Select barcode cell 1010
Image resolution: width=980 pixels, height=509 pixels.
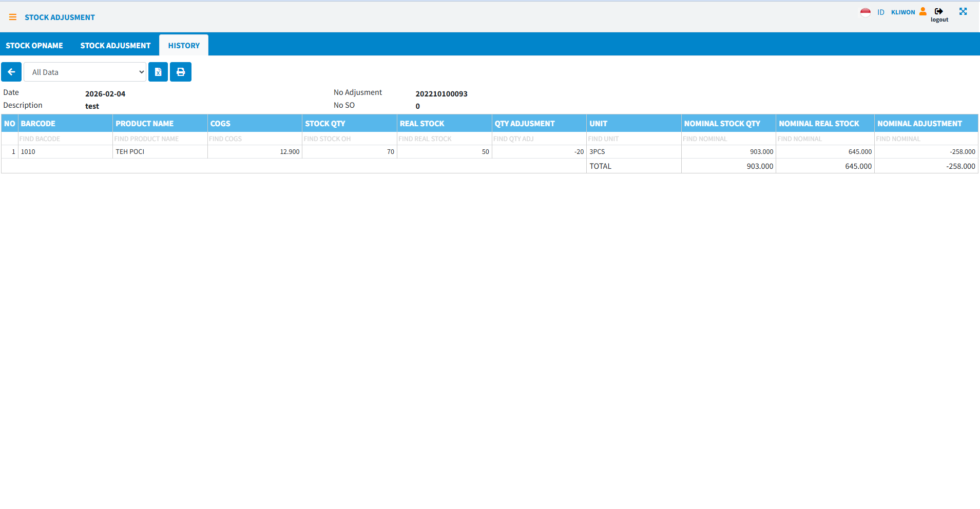pos(65,152)
